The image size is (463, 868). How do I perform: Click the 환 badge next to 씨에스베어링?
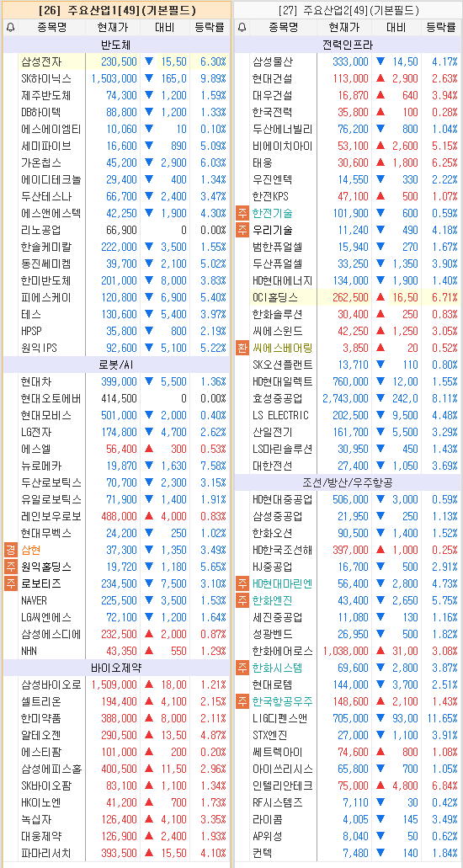coord(242,348)
